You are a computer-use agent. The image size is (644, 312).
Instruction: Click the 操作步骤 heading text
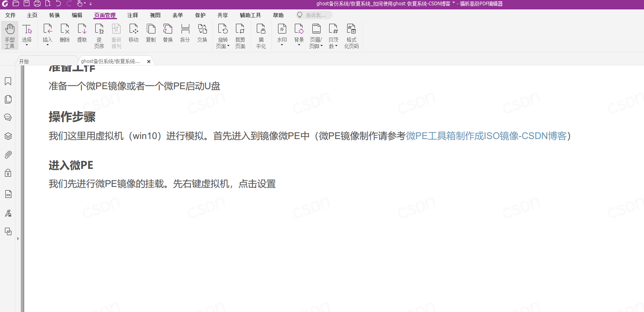click(72, 117)
